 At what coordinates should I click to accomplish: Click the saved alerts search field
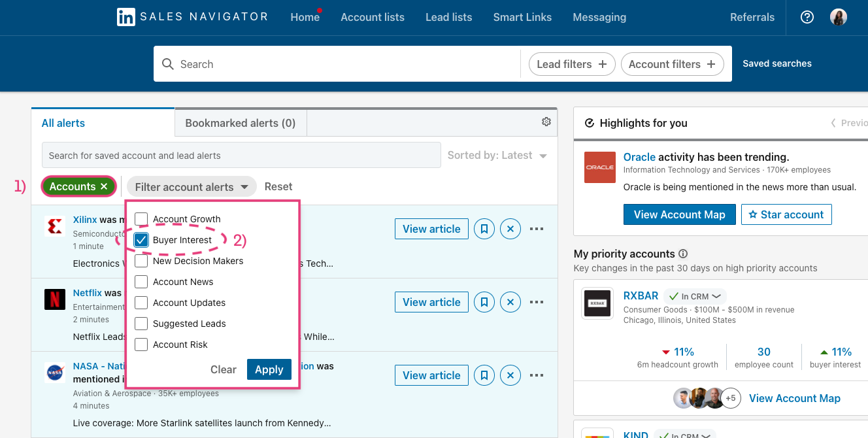tap(241, 156)
